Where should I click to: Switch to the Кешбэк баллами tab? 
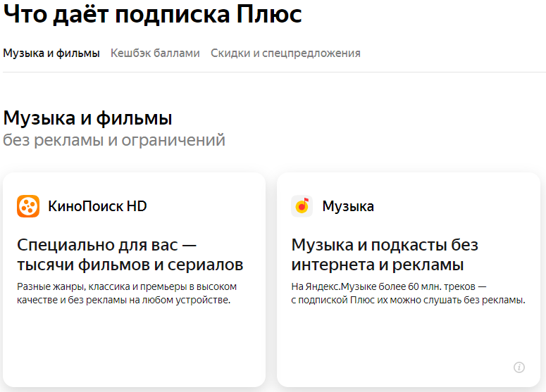[x=155, y=53]
